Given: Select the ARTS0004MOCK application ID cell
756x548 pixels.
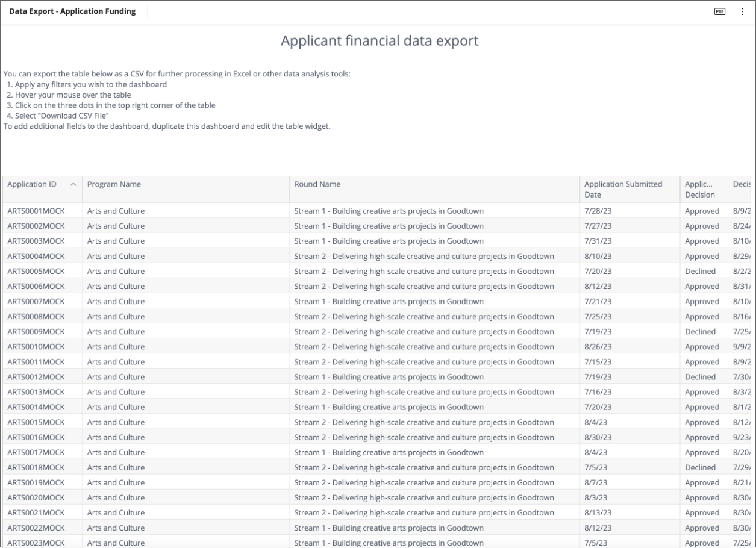Looking at the screenshot, I should tap(42, 256).
